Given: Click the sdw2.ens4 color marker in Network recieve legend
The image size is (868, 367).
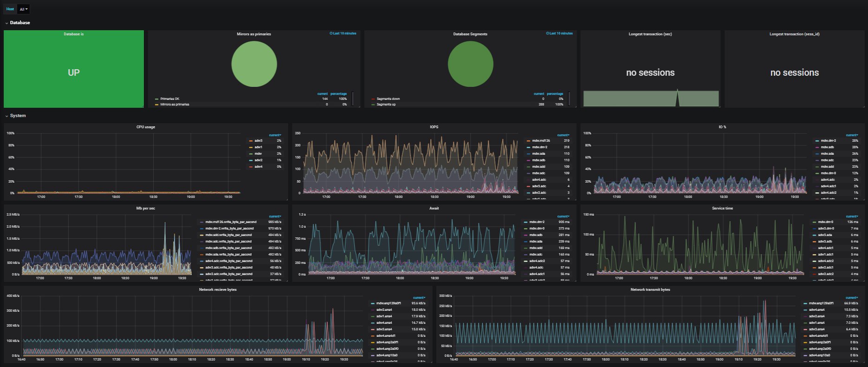Looking at the screenshot, I should click(372, 310).
